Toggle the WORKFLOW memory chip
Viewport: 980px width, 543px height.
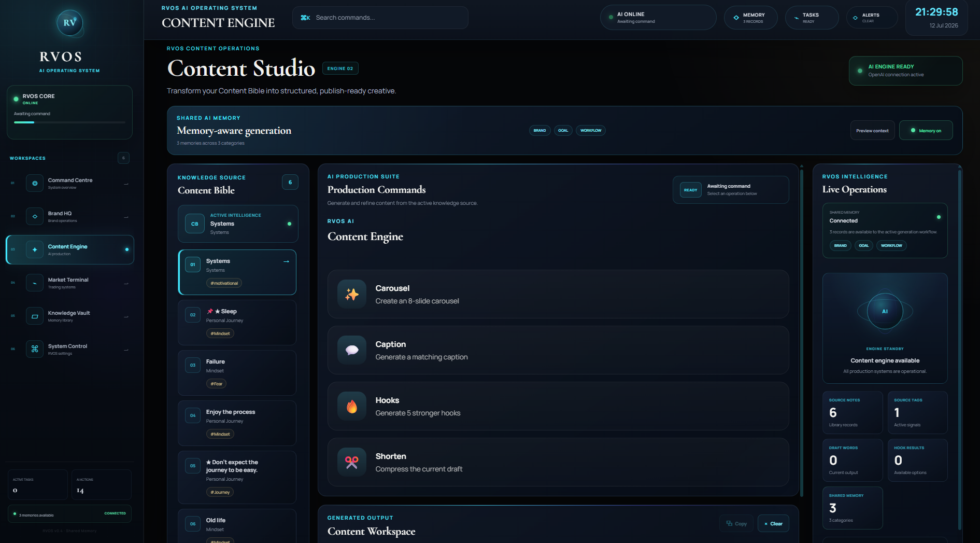pos(591,131)
